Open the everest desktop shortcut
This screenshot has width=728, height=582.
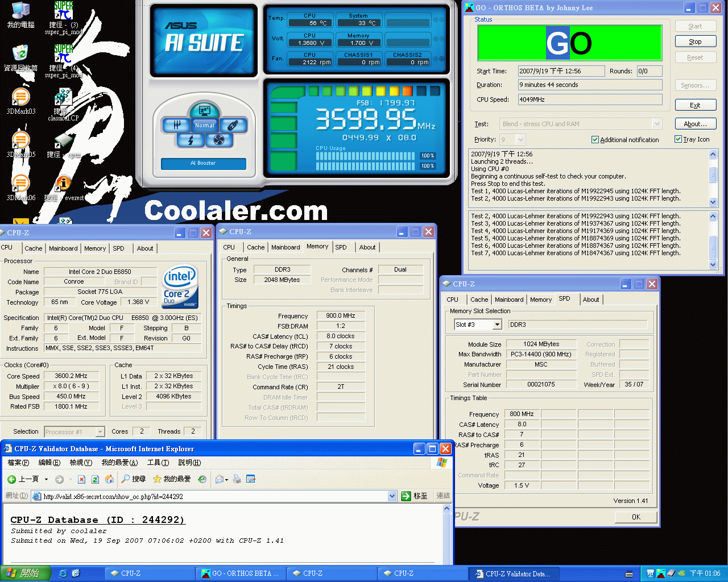coord(64,187)
